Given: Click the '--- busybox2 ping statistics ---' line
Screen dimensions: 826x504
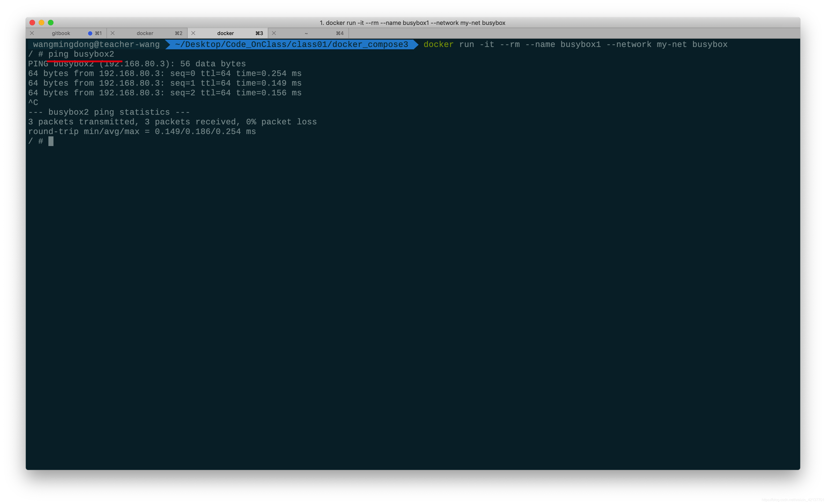Looking at the screenshot, I should click(x=109, y=112).
